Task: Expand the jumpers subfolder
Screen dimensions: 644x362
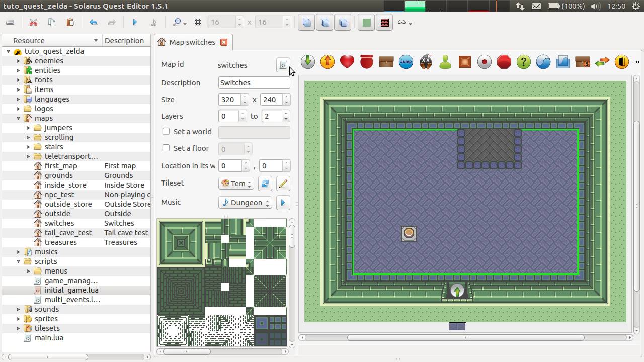Action: click(x=28, y=128)
